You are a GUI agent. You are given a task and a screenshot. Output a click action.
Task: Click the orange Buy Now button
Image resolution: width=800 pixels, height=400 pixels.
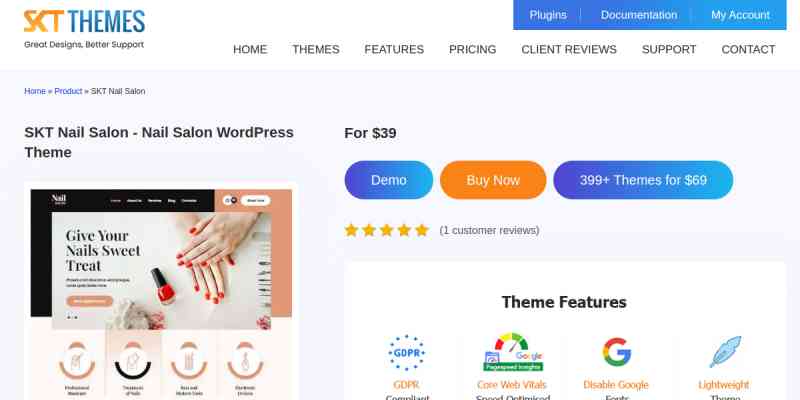pos(493,180)
